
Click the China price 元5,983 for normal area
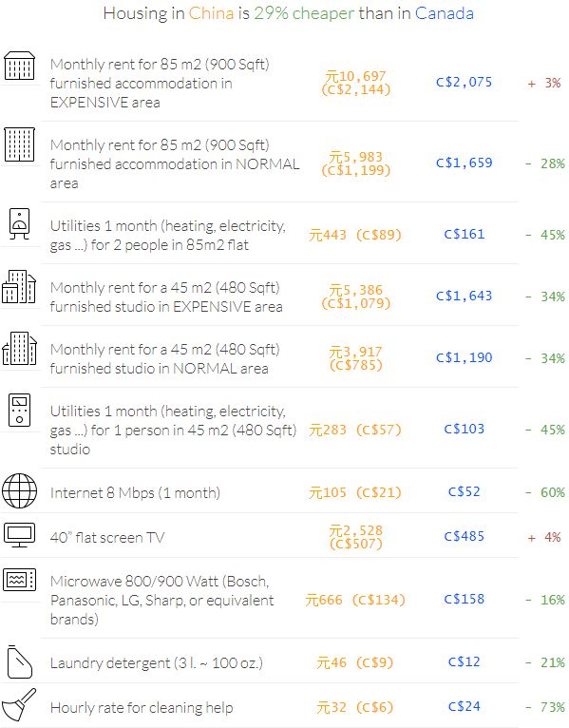click(x=356, y=157)
